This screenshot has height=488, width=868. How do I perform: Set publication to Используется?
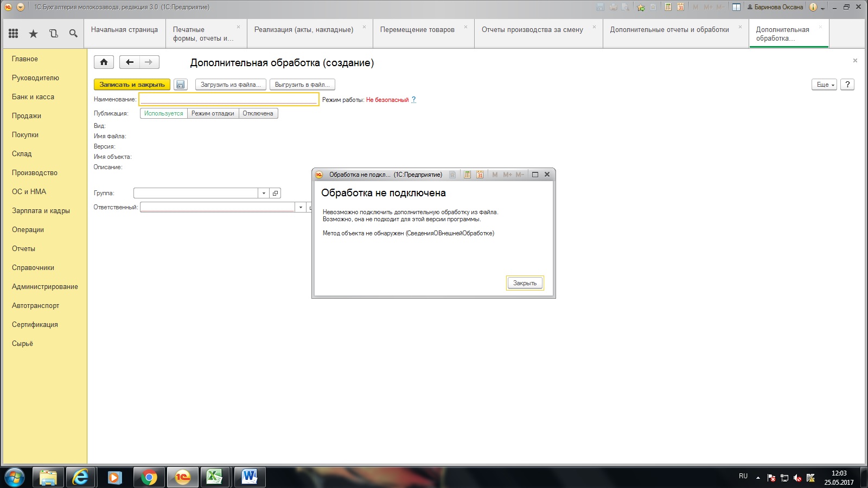(163, 113)
